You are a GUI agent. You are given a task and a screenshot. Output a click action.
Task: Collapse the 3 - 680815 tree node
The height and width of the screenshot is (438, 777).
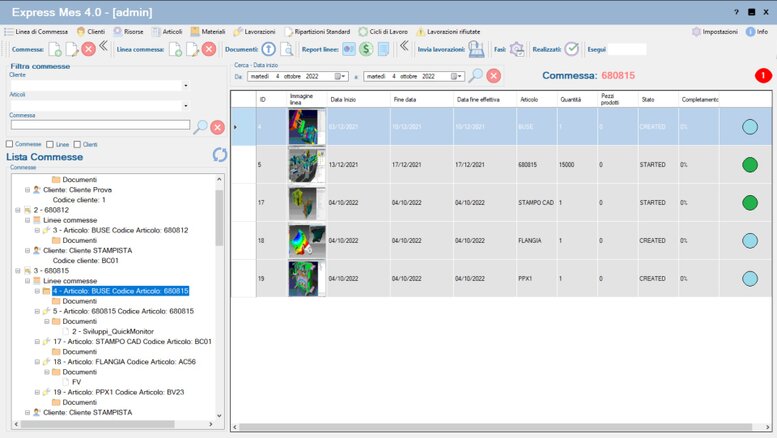pos(17,270)
